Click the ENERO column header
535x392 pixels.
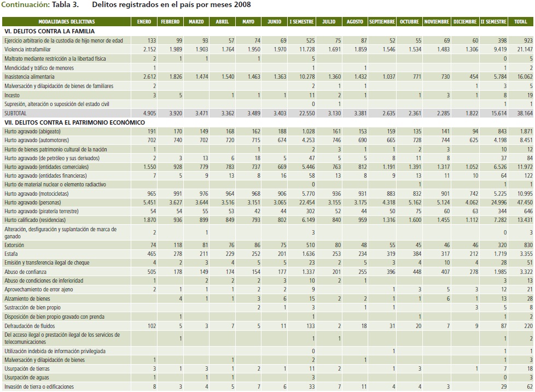click(x=144, y=22)
